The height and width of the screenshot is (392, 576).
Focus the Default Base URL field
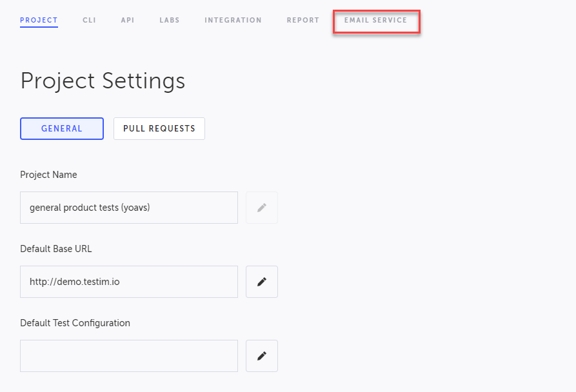point(129,282)
